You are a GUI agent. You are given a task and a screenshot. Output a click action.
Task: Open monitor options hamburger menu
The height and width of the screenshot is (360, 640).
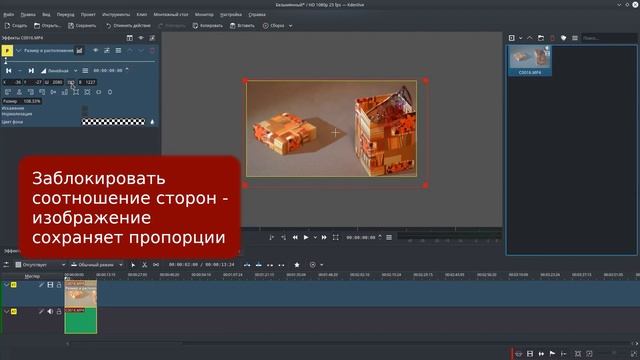389,237
